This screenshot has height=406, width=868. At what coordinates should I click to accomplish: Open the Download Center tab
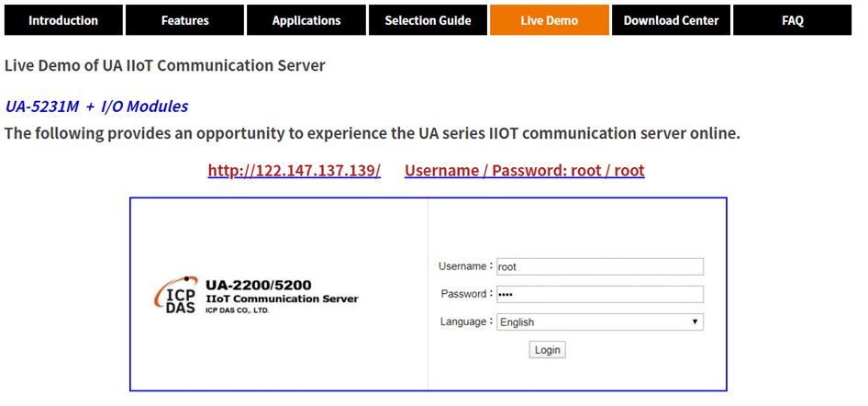[x=671, y=20]
